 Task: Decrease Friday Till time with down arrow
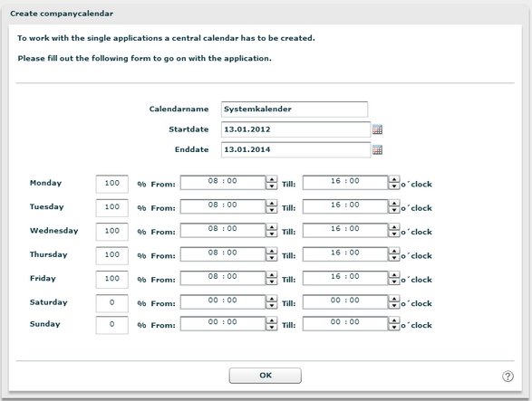coord(393,282)
